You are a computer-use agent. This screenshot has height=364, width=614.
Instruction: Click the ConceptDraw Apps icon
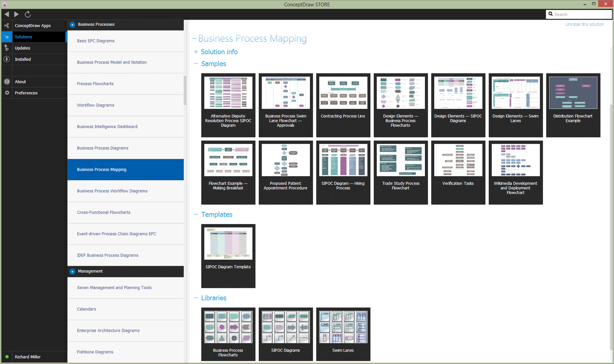7,25
